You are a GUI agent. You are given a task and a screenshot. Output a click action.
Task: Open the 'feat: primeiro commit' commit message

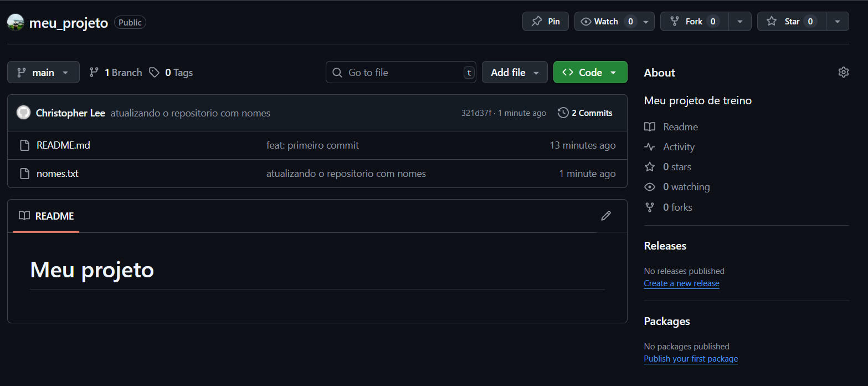(x=312, y=145)
